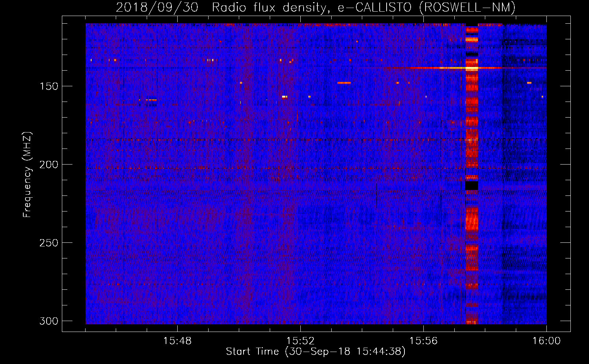
Task: Click the 300 frequency tick label
Action: [49, 321]
